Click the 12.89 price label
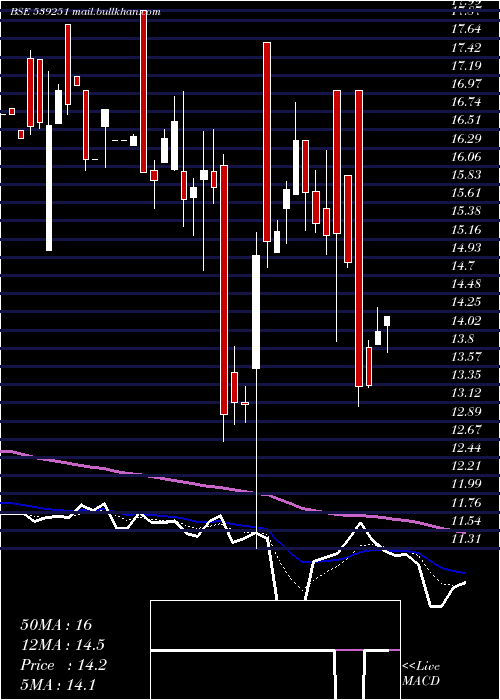 pos(466,412)
